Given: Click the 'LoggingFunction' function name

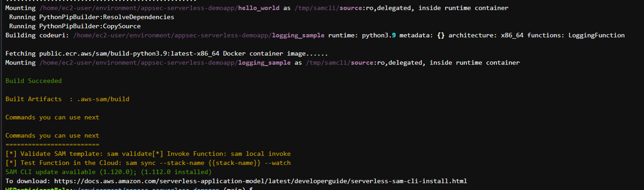Looking at the screenshot, I should point(596,35).
